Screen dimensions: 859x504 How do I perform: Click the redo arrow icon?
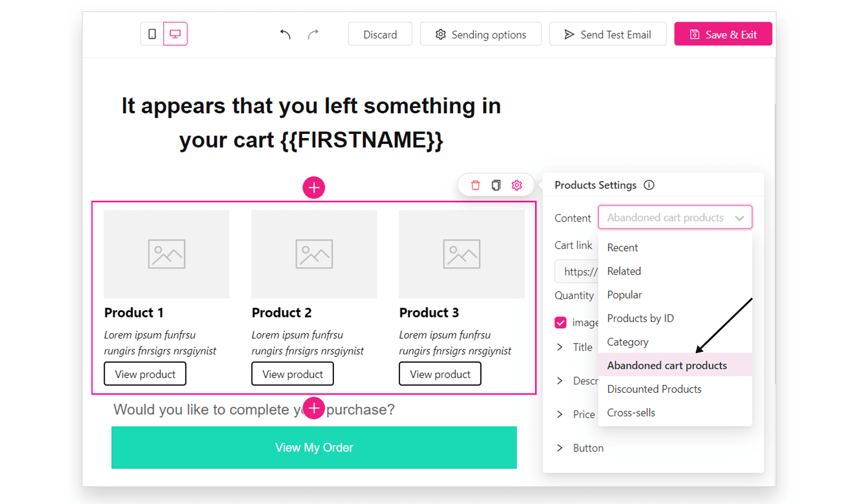[313, 34]
